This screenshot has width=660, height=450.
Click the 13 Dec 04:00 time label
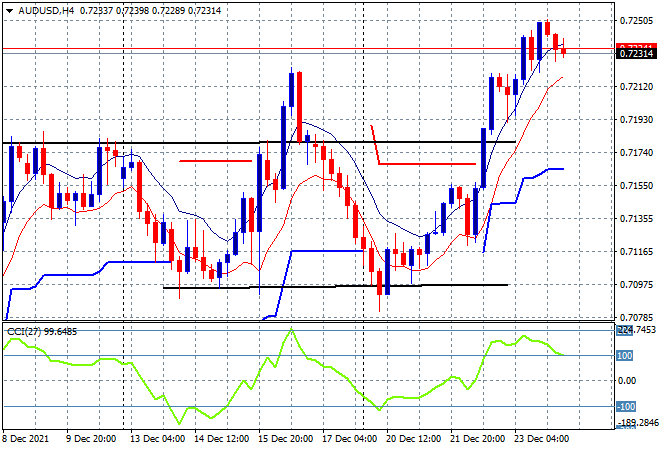(x=157, y=439)
